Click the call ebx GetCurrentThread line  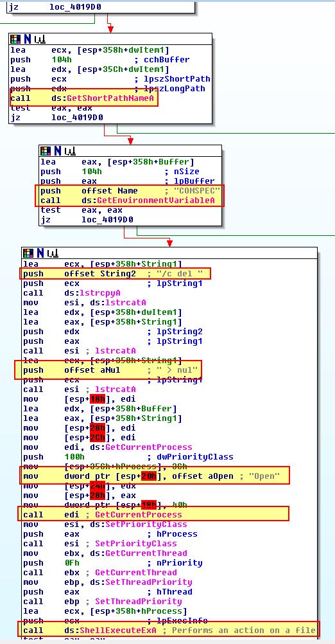coord(99,573)
